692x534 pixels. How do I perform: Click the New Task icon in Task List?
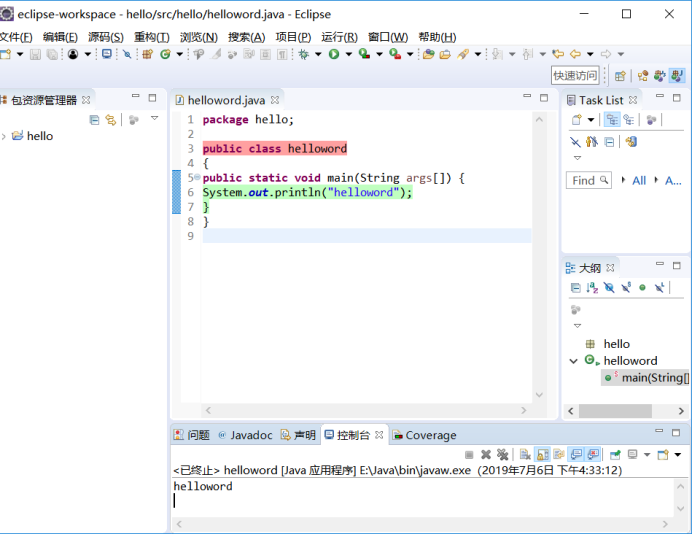577,119
